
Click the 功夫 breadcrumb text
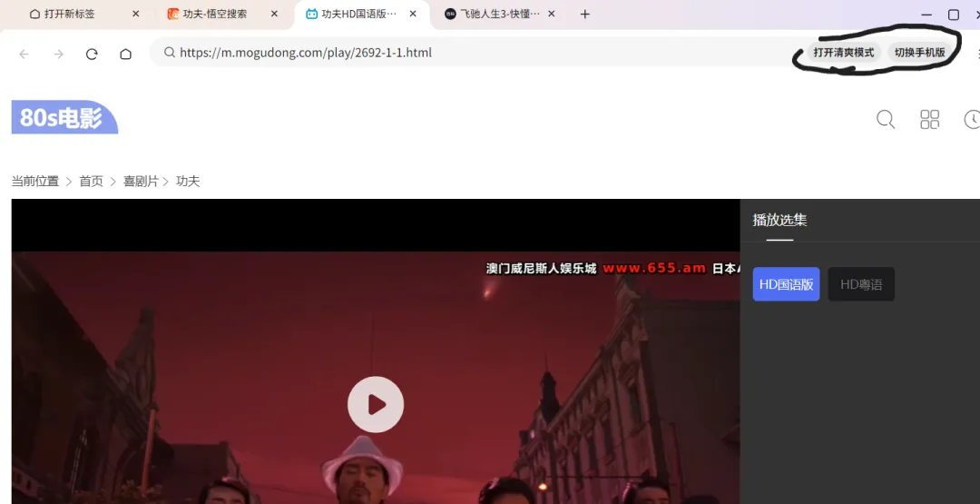(x=188, y=182)
